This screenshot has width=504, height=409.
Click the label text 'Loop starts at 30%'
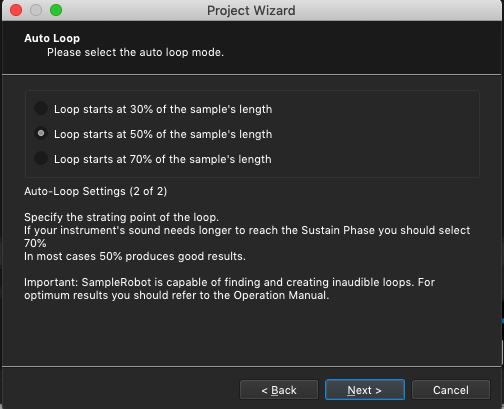pos(103,109)
